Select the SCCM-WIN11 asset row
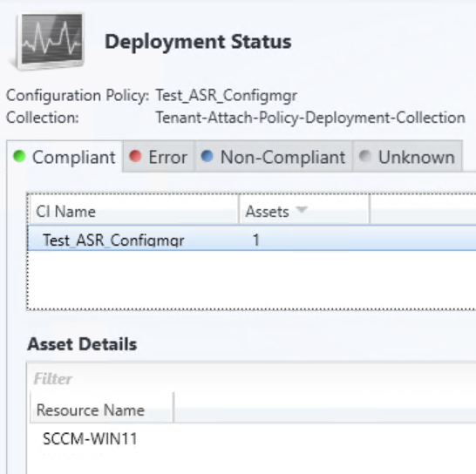This screenshot has height=474, width=476. 252,439
